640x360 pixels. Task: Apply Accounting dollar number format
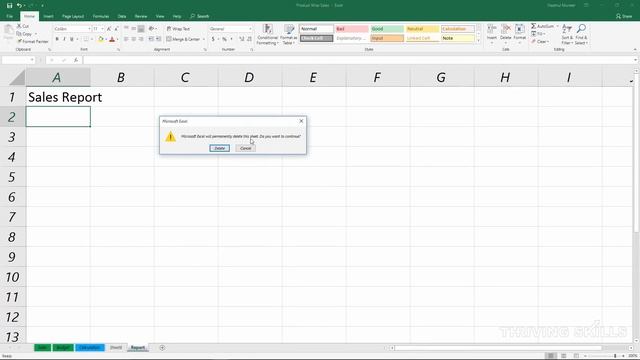pyautogui.click(x=213, y=39)
